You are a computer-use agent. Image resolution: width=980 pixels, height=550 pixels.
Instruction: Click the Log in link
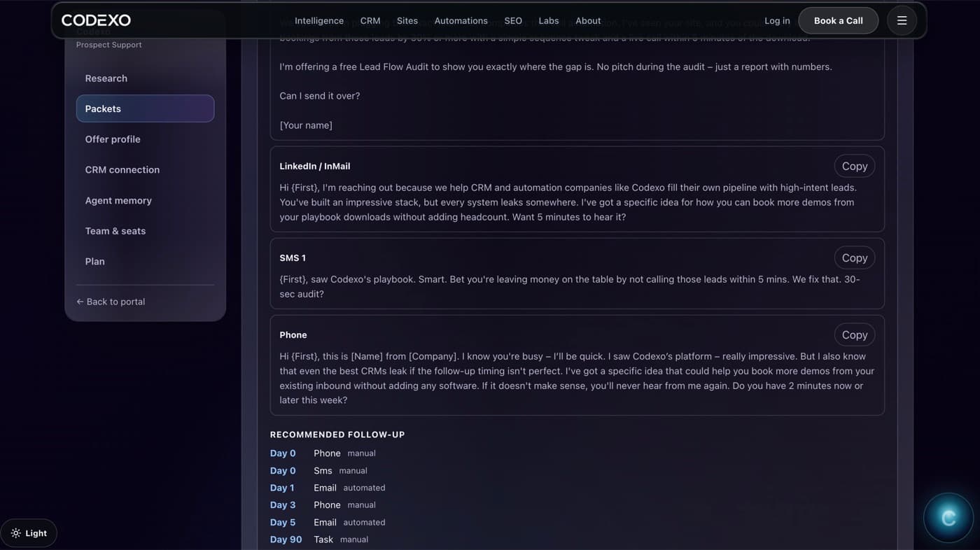click(x=777, y=20)
